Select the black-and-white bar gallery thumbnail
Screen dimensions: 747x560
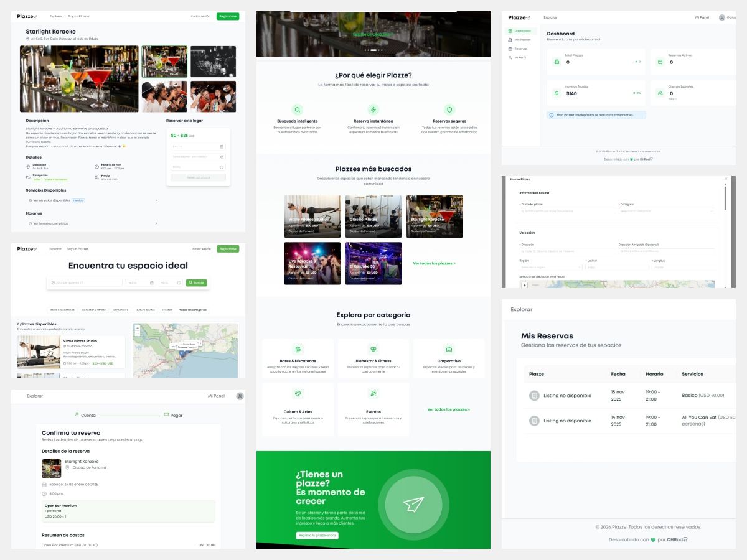click(213, 61)
